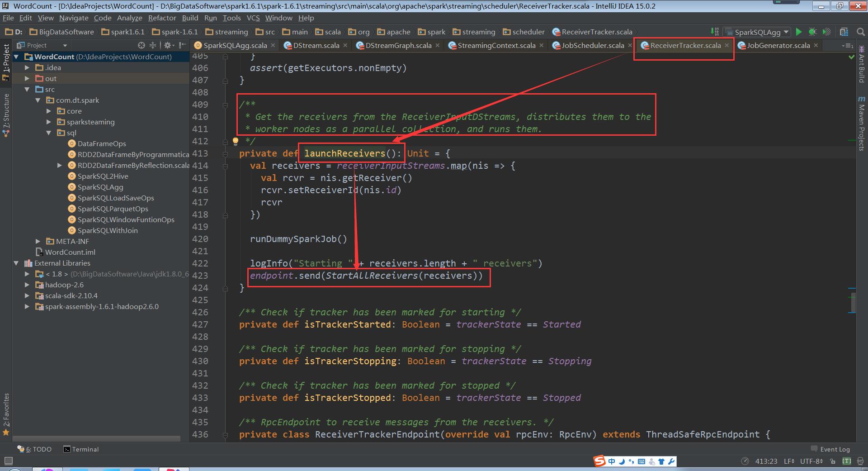This screenshot has height=471, width=868.
Task: Close the DStream.scala tab
Action: (x=345, y=45)
